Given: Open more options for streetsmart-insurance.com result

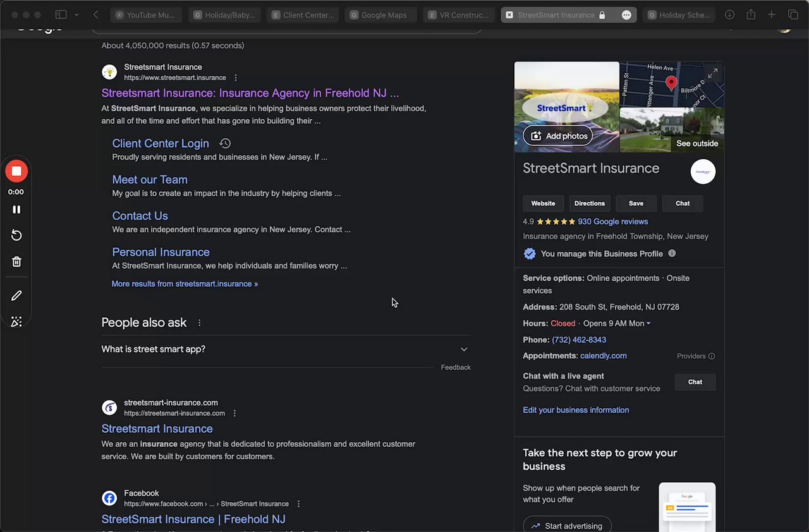Looking at the screenshot, I should click(x=234, y=413).
